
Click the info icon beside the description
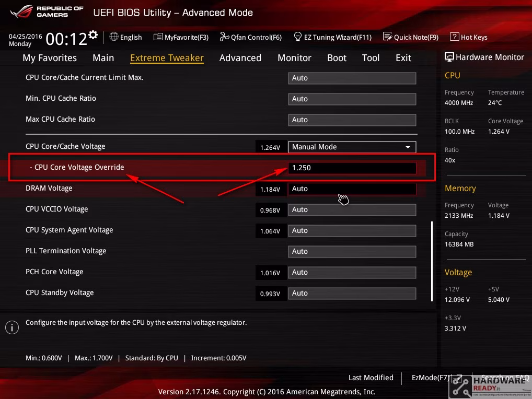pos(12,327)
